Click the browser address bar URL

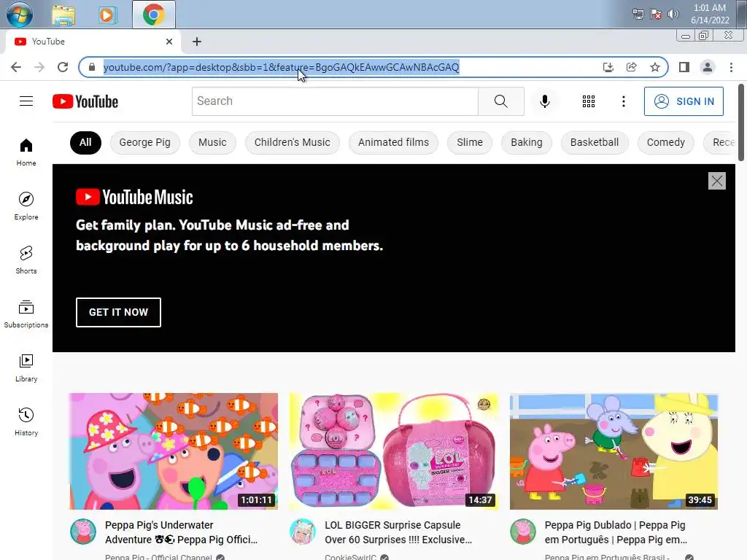coord(281,67)
